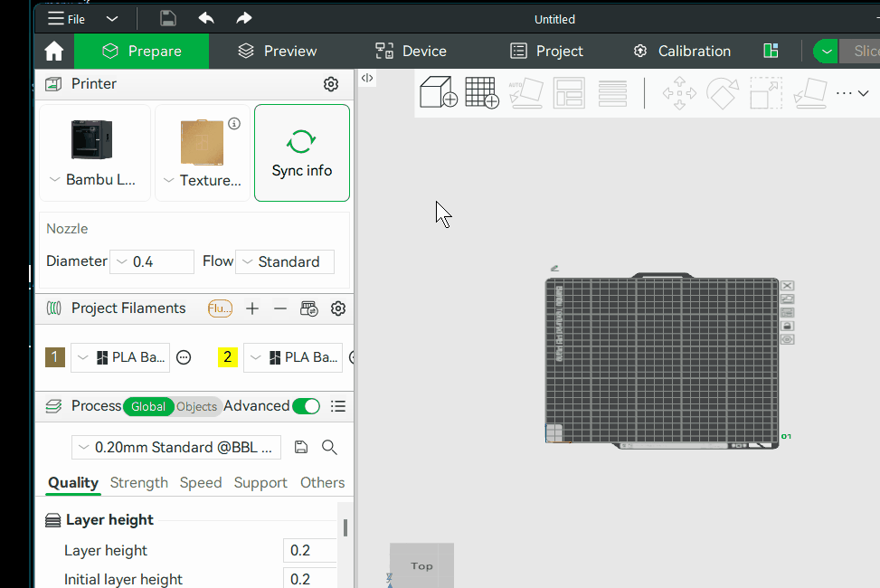This screenshot has width=880, height=588.
Task: Show the build plate info icon
Action: [234, 124]
